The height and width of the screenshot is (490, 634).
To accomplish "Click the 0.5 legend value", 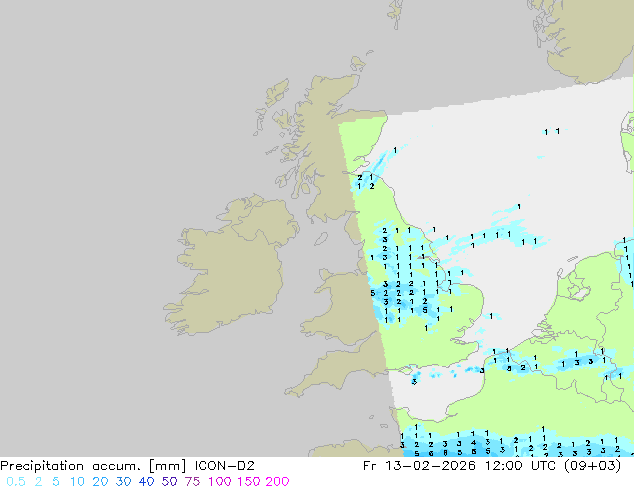I will 16,482.
